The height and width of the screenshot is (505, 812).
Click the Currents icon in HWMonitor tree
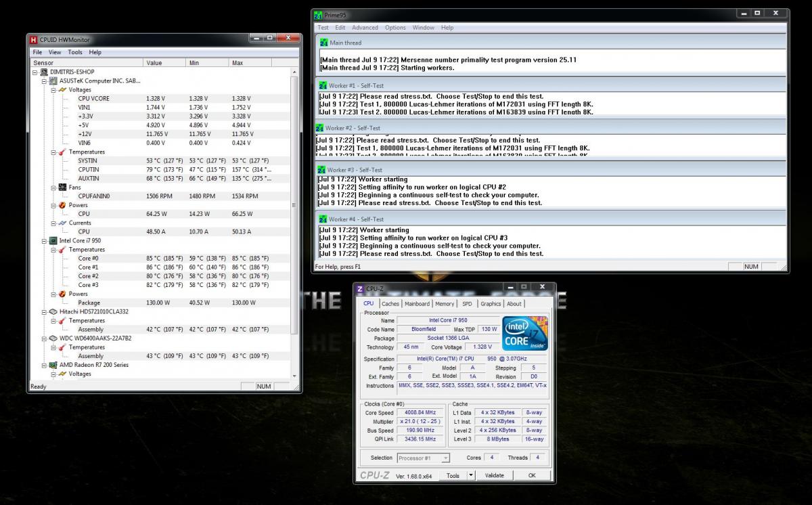63,223
